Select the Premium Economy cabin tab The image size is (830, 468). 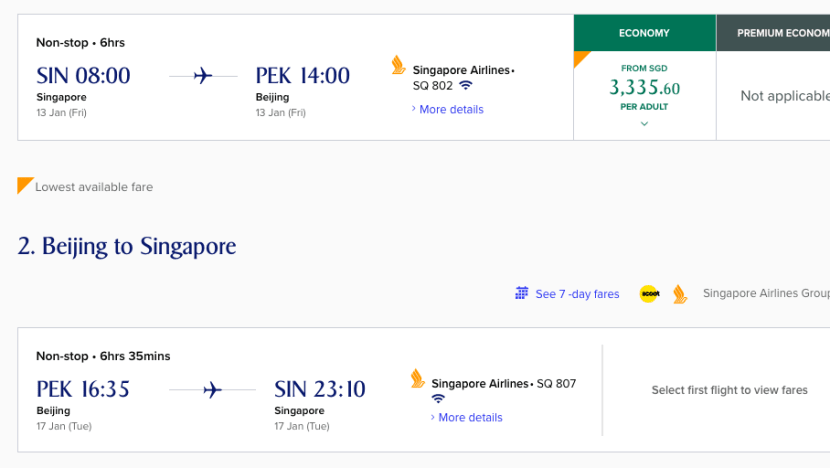(x=773, y=33)
